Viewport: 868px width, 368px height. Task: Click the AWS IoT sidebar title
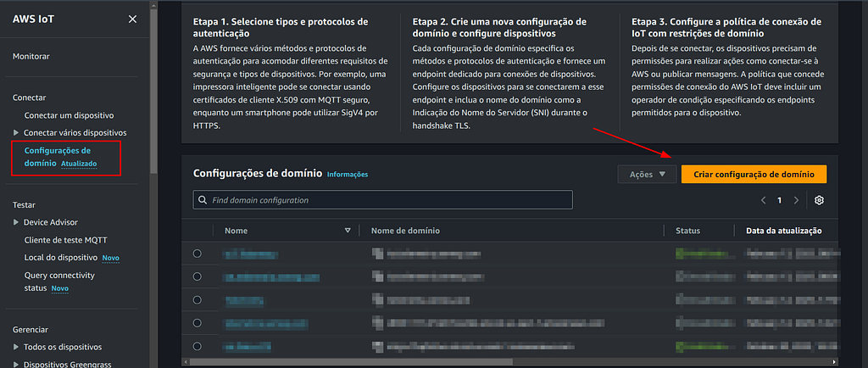coord(33,20)
